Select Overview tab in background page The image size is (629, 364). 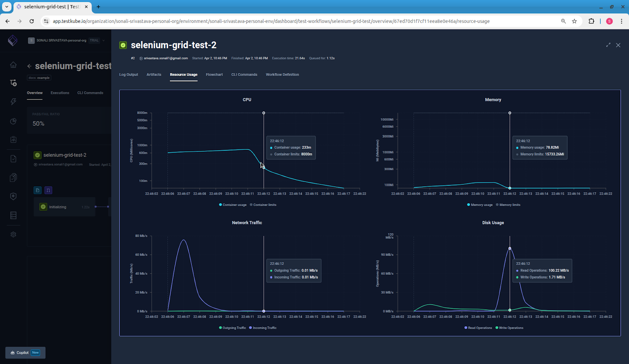pos(35,93)
